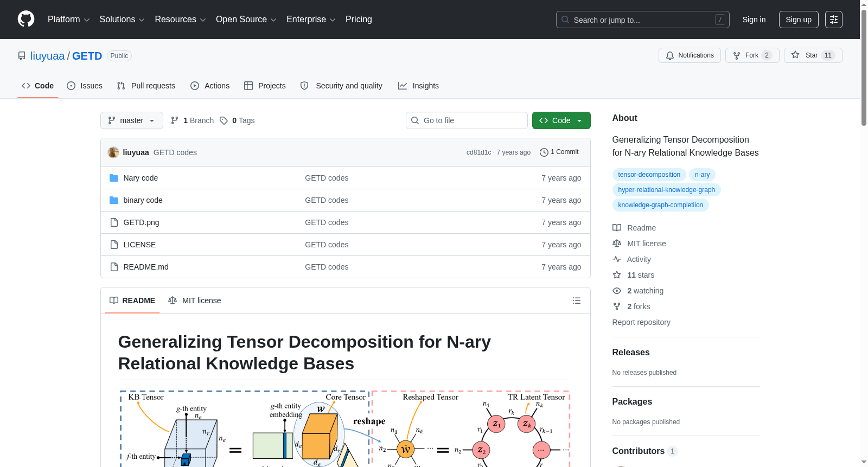Click the star icon beside 11 stars

(x=617, y=275)
